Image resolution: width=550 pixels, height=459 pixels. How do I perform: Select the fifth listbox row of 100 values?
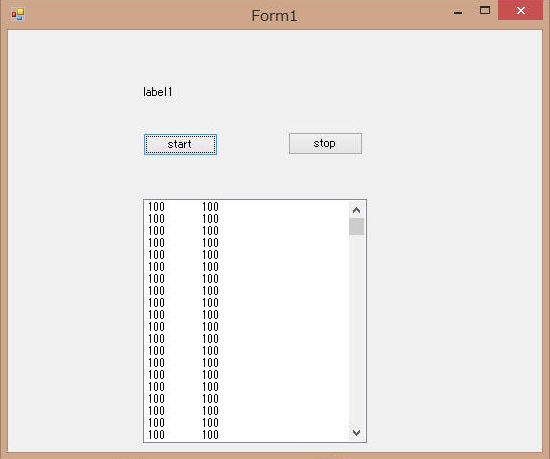247,255
